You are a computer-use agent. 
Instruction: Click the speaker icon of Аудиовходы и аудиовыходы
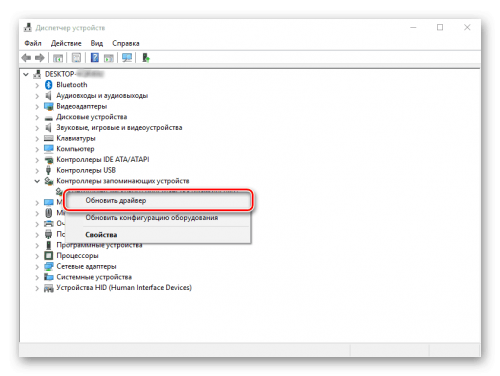click(x=49, y=96)
